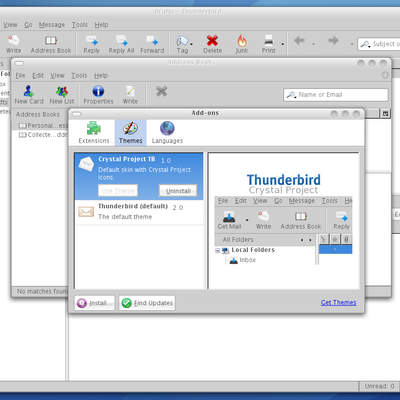Open search dropdown in Name or Email field
This screenshot has width=400, height=400.
click(x=291, y=95)
